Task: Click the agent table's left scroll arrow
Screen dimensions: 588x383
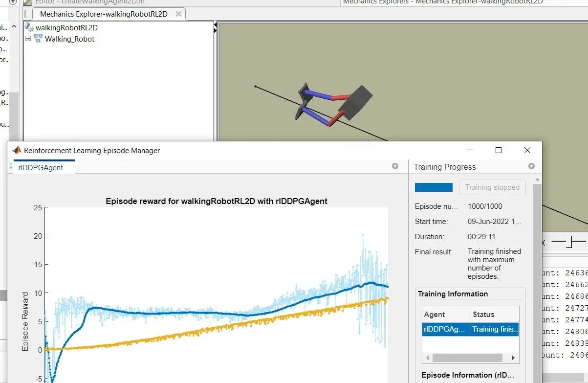Action: coord(428,358)
